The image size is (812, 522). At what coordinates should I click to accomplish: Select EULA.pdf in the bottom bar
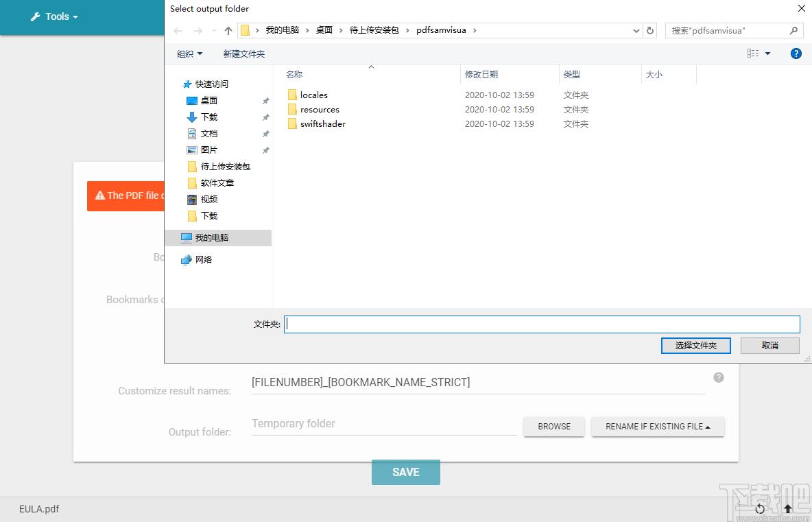(x=39, y=509)
